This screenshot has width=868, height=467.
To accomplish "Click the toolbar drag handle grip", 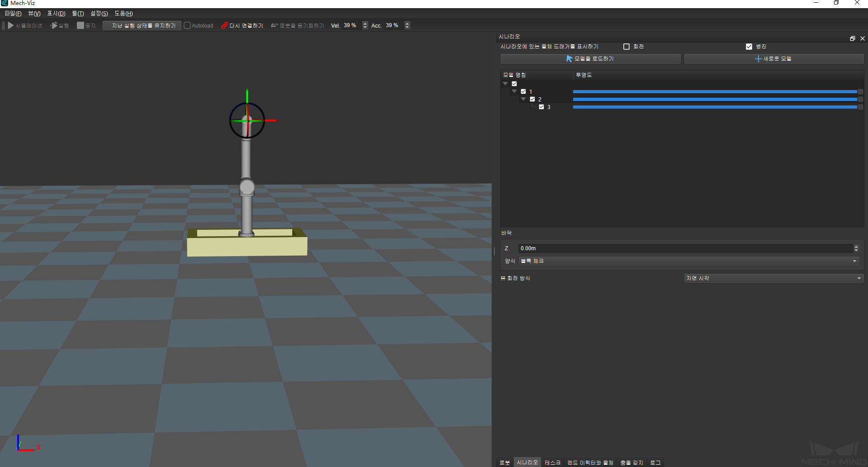I will [x=4, y=26].
